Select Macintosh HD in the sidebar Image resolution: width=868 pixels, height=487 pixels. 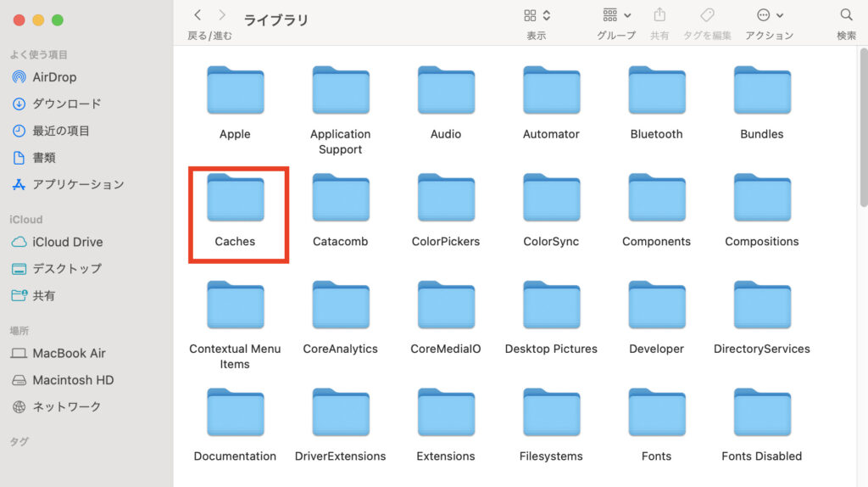pos(73,380)
